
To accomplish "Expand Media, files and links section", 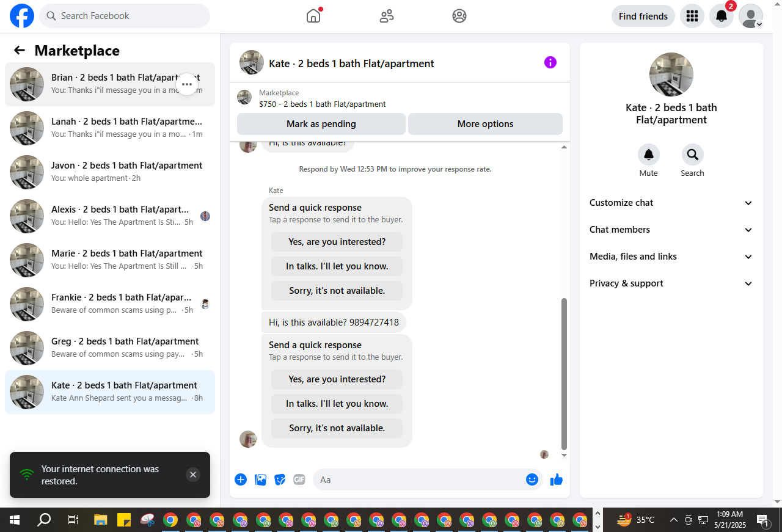I will (671, 257).
